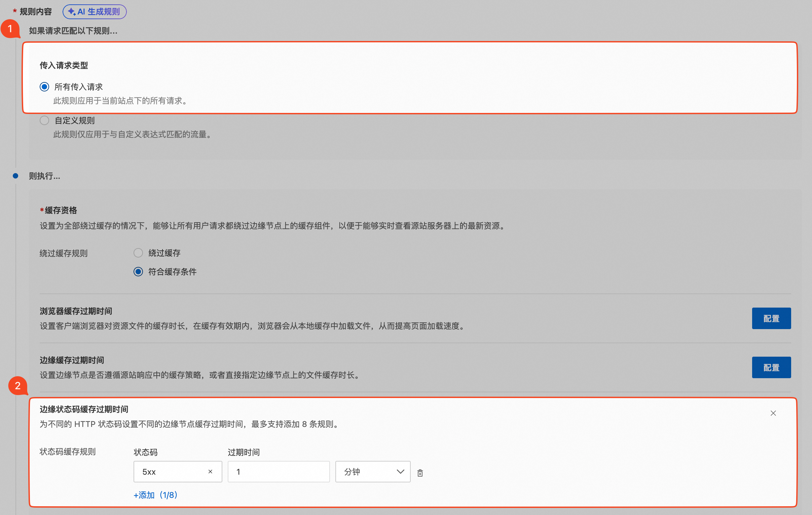Choose the 自定义规则 radio option
812x515 pixels.
[44, 120]
